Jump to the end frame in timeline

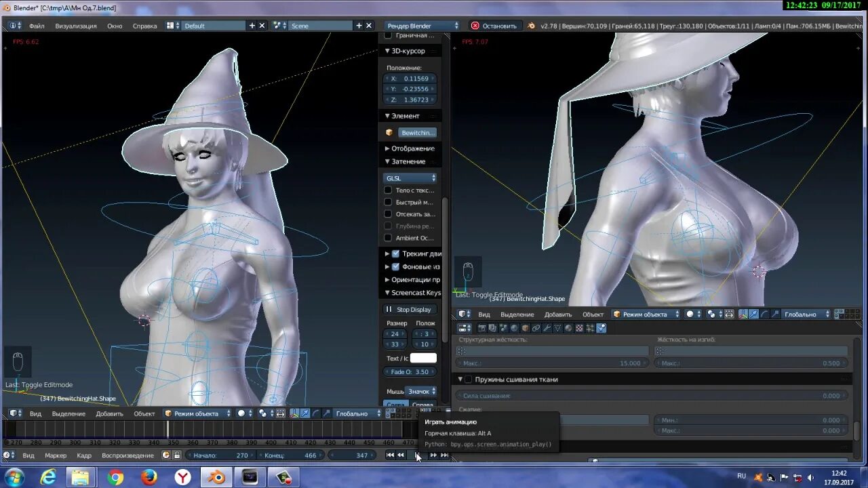[x=444, y=455]
